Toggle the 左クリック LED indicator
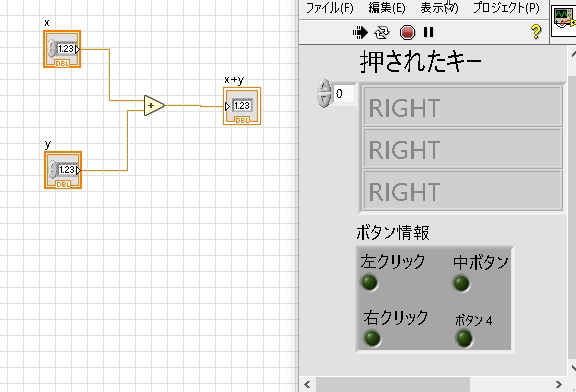The height and width of the screenshot is (392, 576). (x=370, y=283)
